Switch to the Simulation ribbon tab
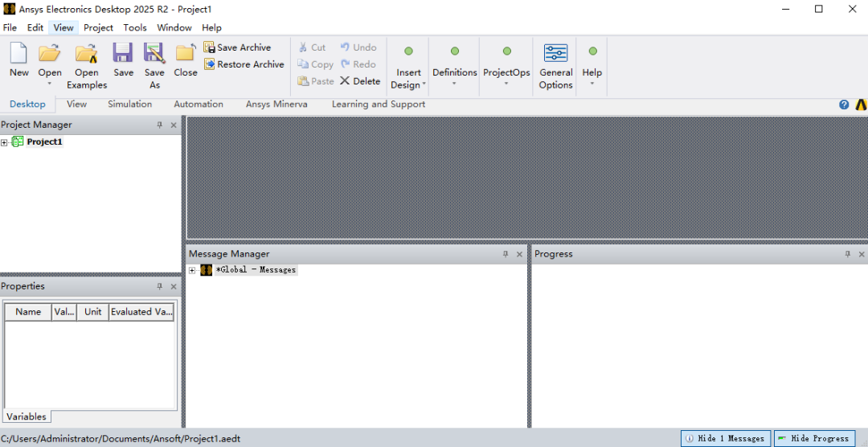 point(129,105)
